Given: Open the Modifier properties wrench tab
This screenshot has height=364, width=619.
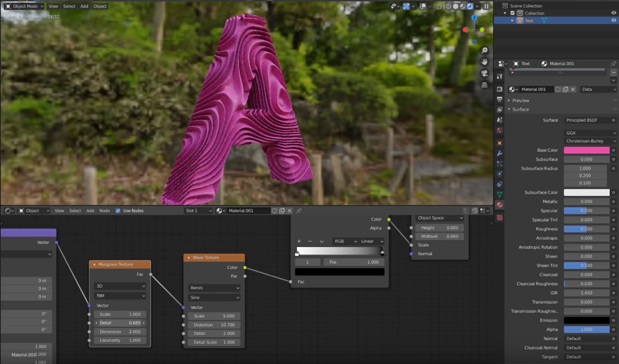Looking at the screenshot, I should [500, 152].
